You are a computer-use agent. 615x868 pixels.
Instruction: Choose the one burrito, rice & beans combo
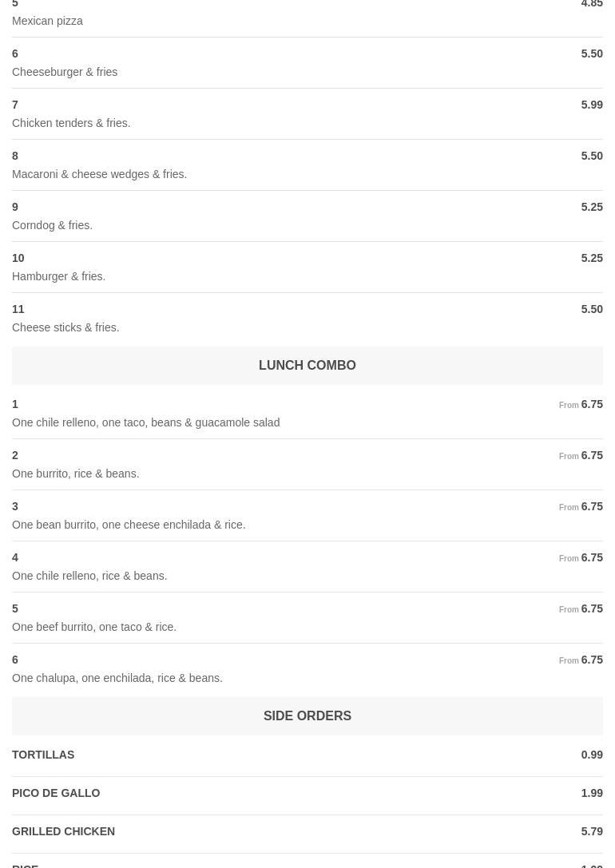(x=75, y=474)
